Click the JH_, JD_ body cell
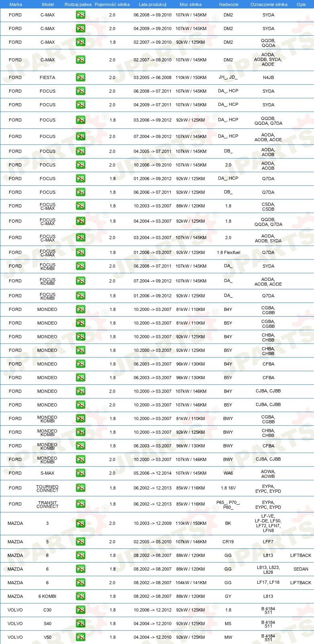This screenshot has width=314, height=644. [228, 77]
